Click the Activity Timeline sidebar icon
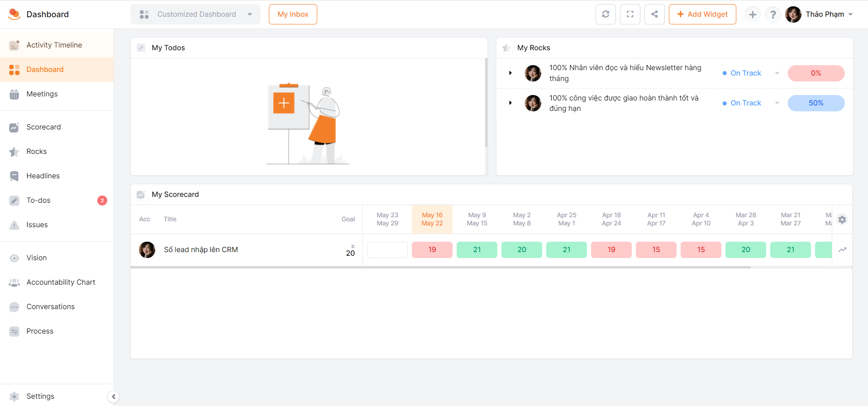The height and width of the screenshot is (406, 868). tap(14, 45)
